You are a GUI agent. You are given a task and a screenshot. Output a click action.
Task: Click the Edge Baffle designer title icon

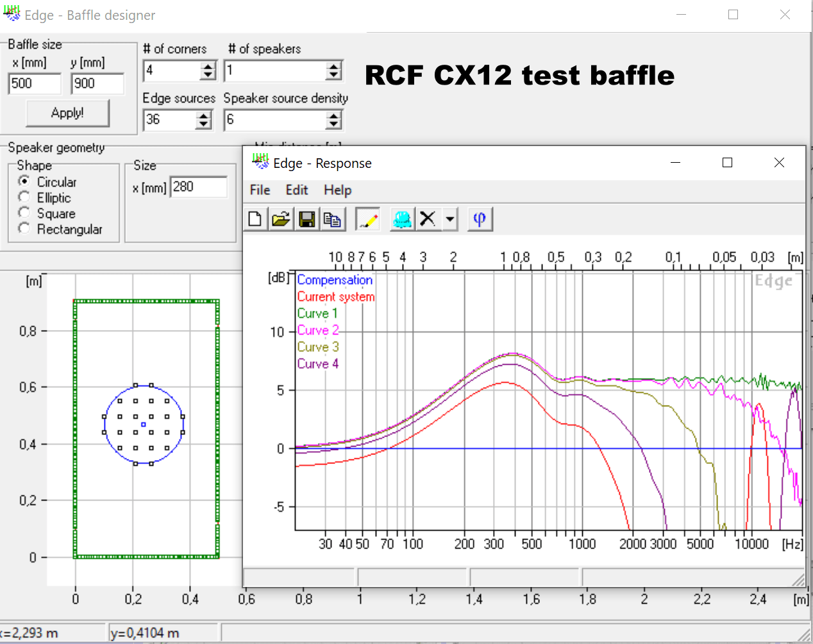(x=12, y=13)
